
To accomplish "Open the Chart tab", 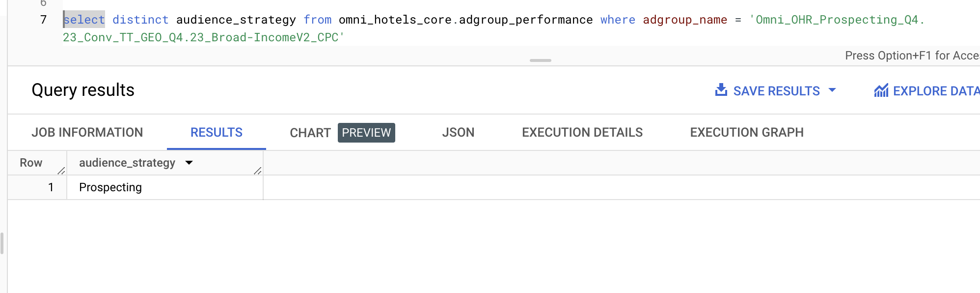I will [310, 133].
